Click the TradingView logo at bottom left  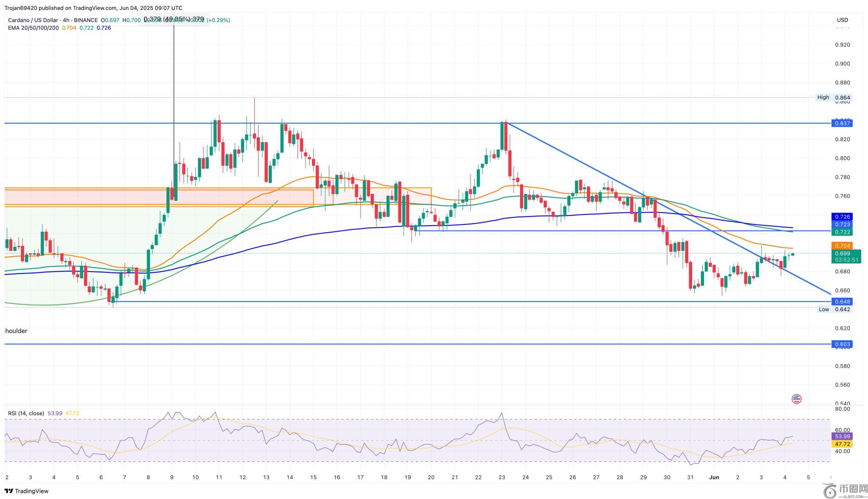coord(26,491)
